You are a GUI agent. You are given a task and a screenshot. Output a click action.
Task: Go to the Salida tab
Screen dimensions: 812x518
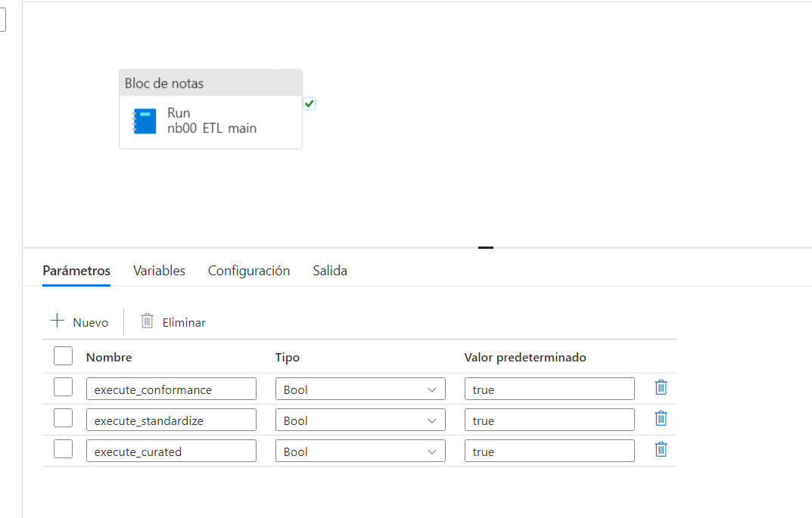tap(330, 271)
